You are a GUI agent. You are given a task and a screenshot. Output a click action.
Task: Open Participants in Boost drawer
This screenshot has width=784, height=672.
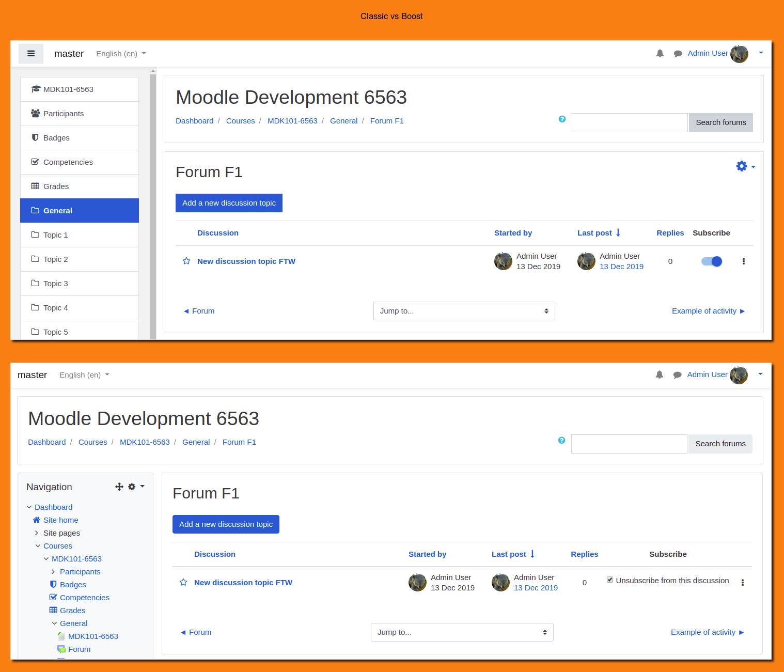click(x=80, y=114)
